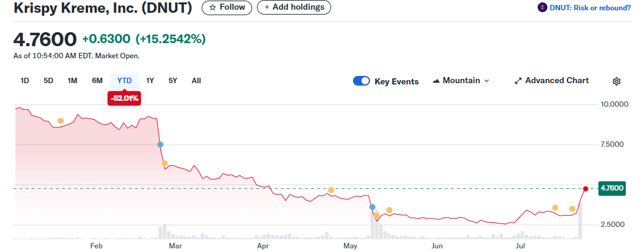Click the (+15.2542%) percent change value

[171, 39]
